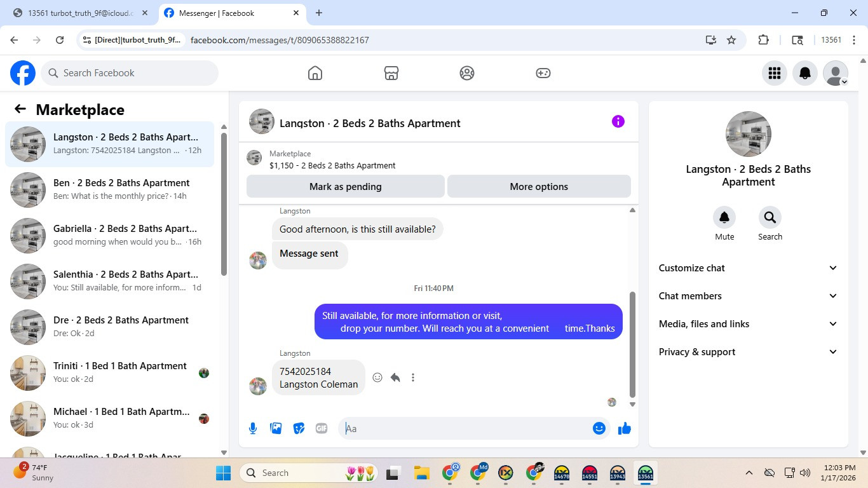Click the facebook.com address bar URL
Image resolution: width=868 pixels, height=488 pixels.
click(280, 40)
